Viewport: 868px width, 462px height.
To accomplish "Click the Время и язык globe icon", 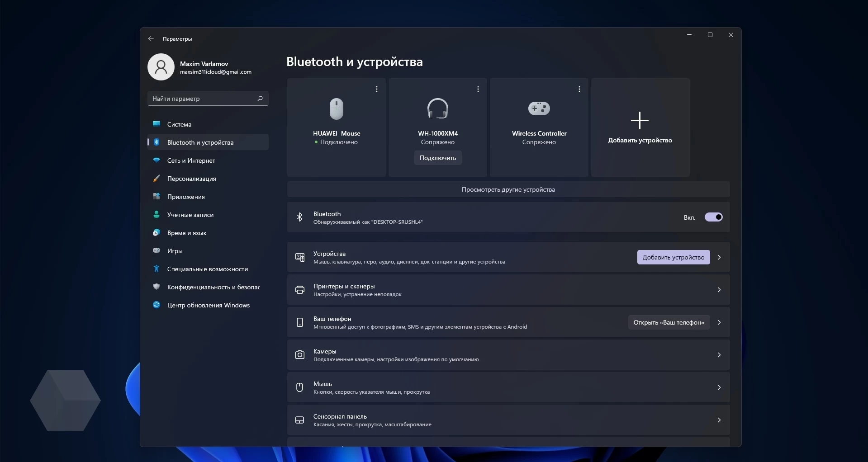I will click(157, 232).
